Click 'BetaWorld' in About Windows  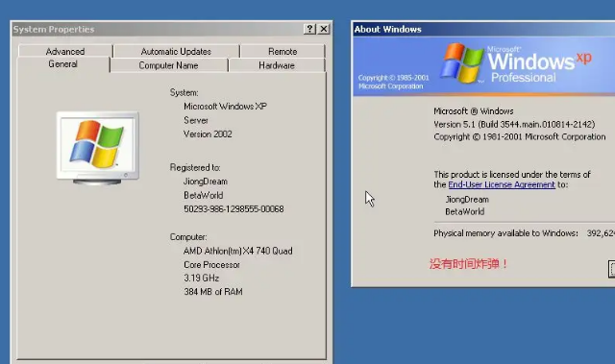pyautogui.click(x=465, y=211)
